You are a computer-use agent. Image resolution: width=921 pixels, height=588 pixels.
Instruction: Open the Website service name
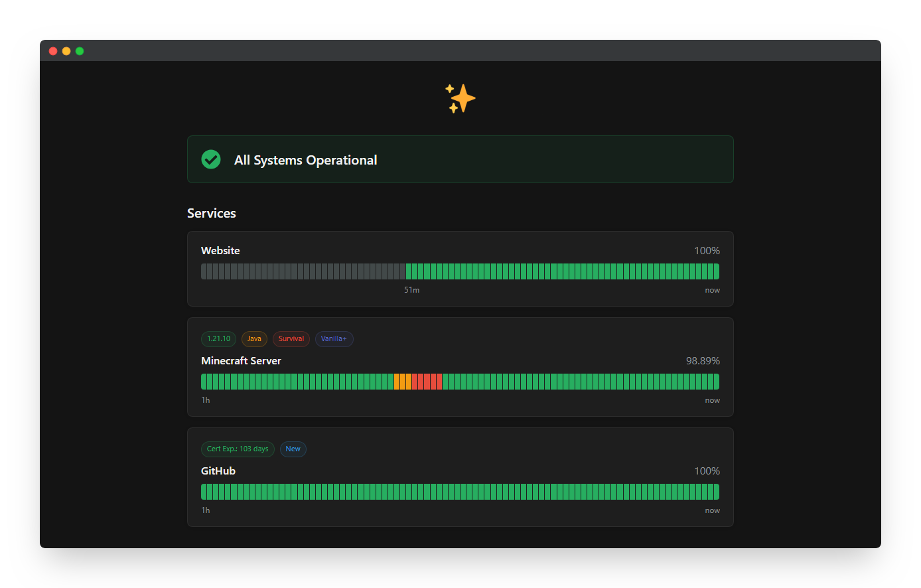pyautogui.click(x=220, y=251)
